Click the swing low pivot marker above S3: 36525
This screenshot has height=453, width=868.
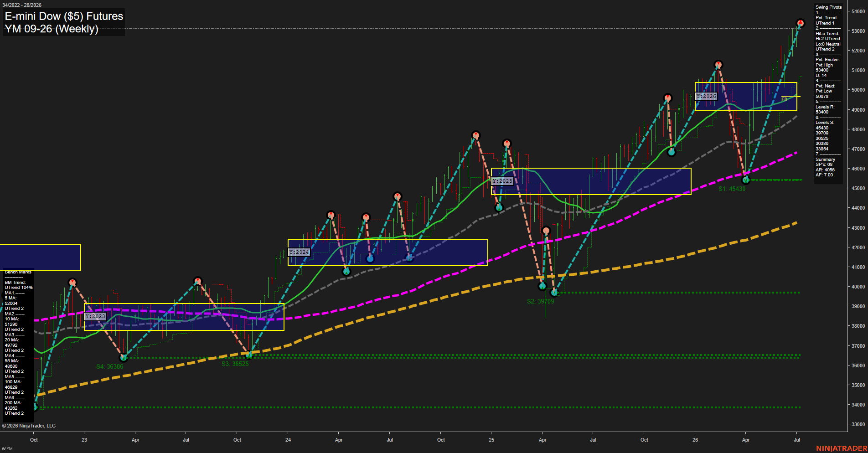pyautogui.click(x=248, y=355)
